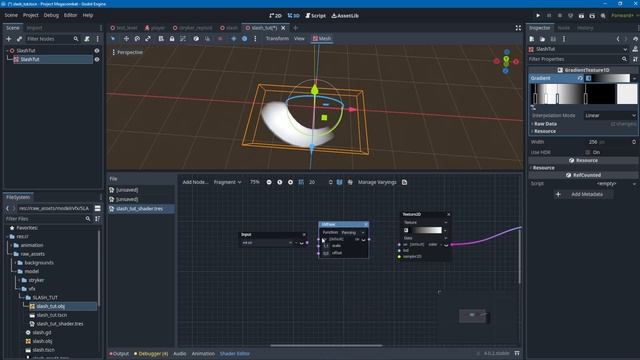
Task: Click the white color swatch beside the gradient editor
Action: [627, 94]
